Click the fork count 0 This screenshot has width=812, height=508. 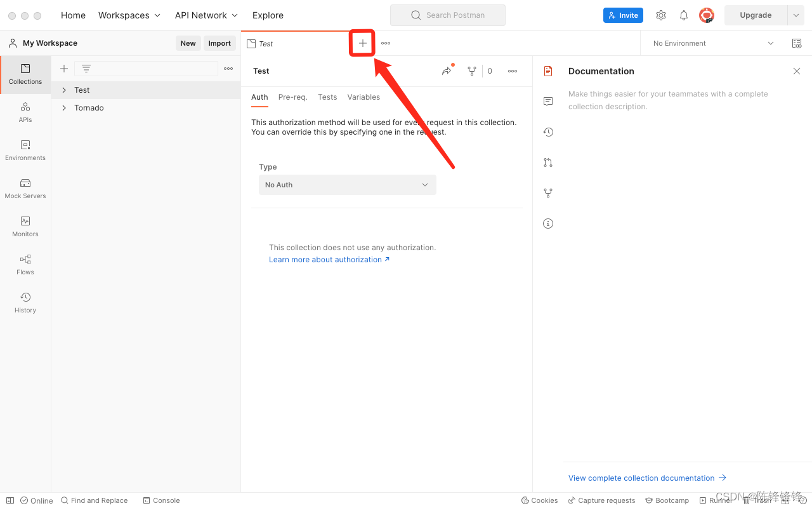point(490,71)
